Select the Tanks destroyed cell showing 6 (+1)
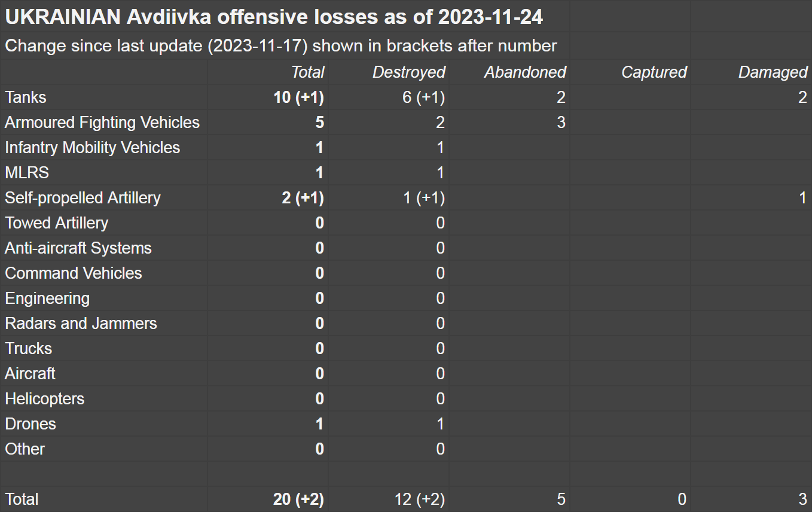Screen dimensions: 812x512 pyautogui.click(x=423, y=97)
